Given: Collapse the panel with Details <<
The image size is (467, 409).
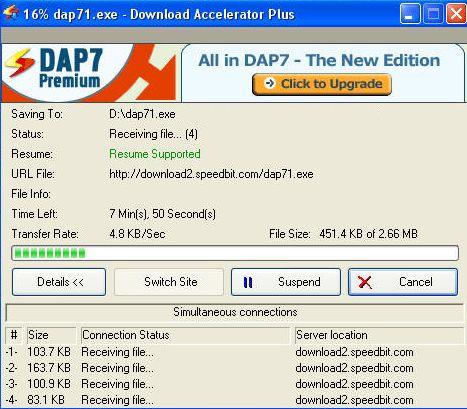Looking at the screenshot, I should (x=59, y=282).
